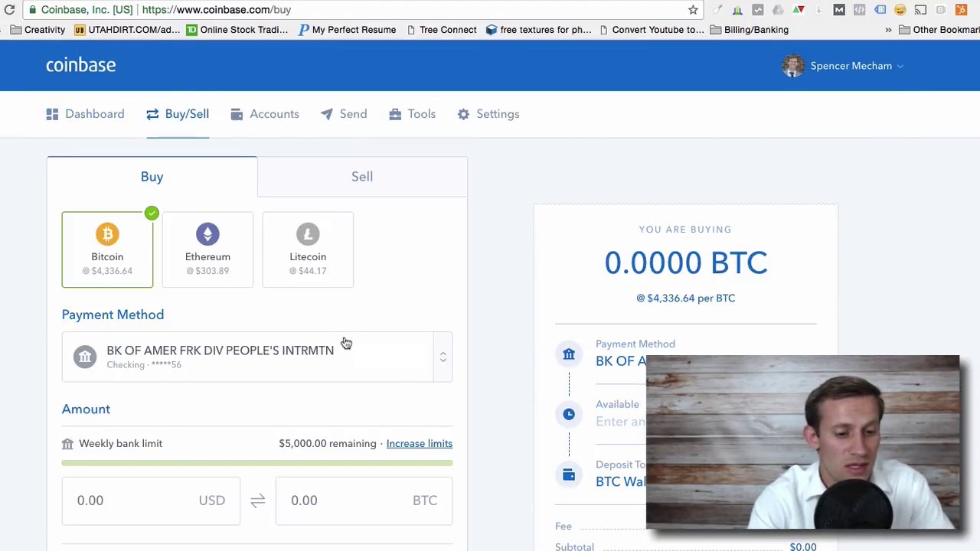Click the weekly bank limit progress bar

[257, 463]
